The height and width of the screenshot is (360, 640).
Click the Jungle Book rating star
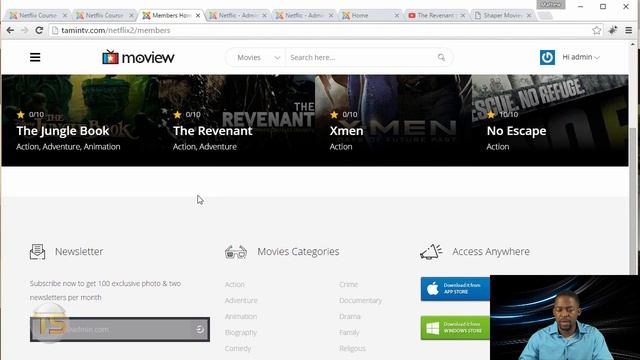click(21, 115)
